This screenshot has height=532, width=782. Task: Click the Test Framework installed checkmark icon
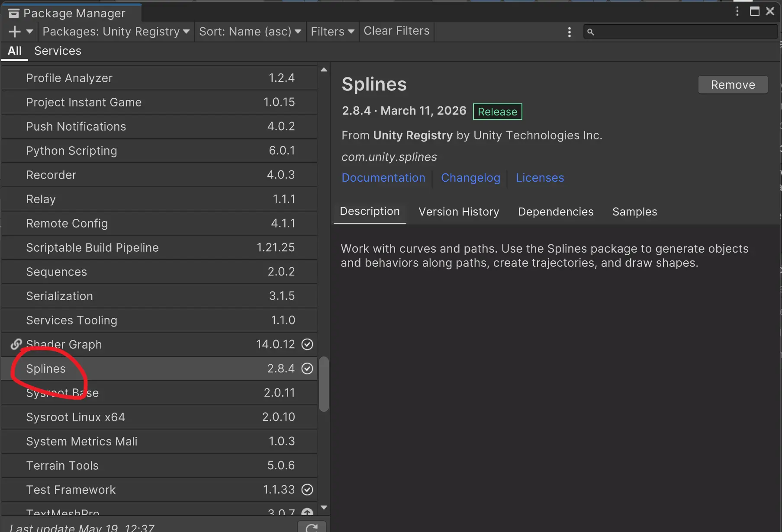point(307,490)
